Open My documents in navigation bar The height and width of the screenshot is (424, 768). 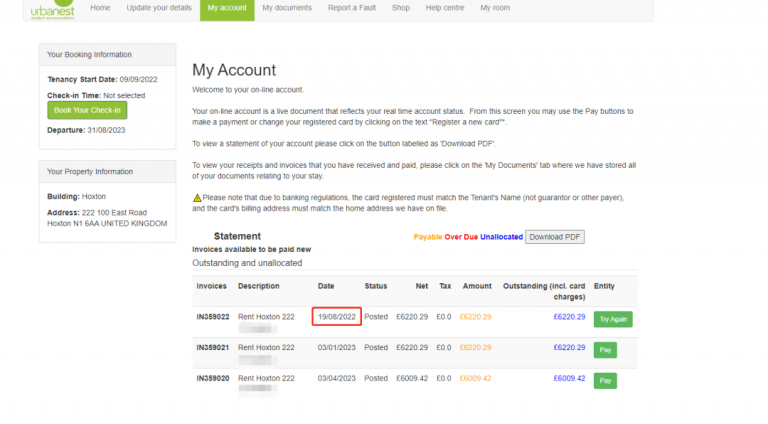pos(287,8)
